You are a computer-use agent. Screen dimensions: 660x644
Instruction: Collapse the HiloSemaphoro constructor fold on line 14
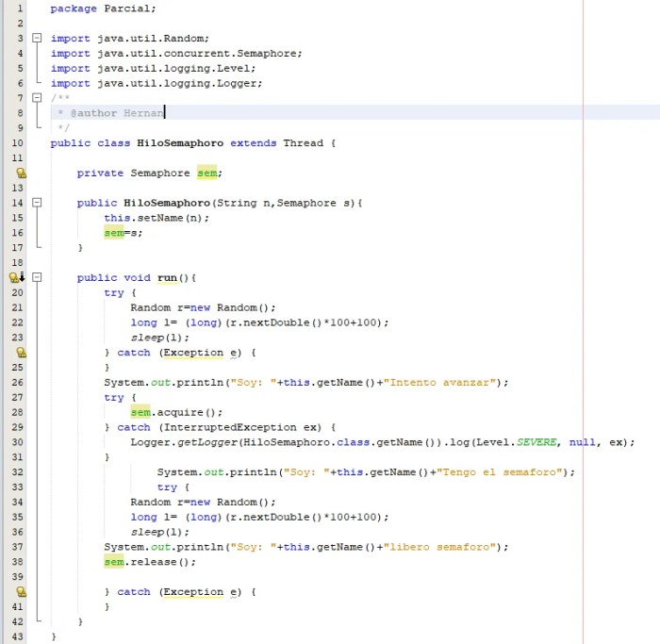tap(37, 203)
